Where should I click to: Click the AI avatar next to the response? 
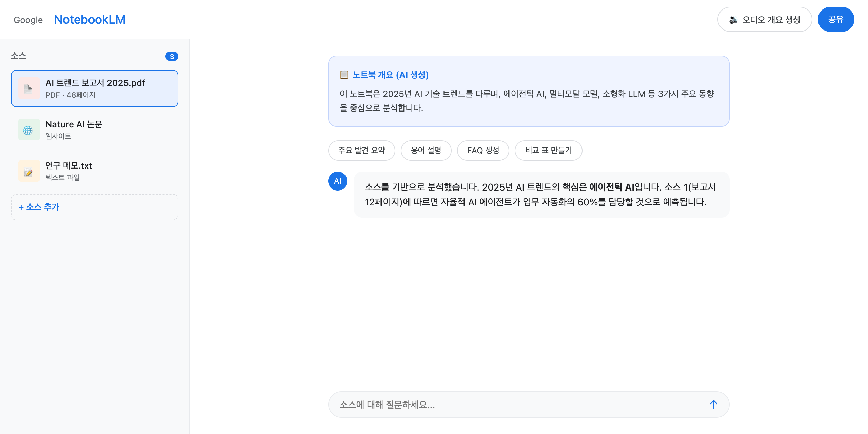(x=338, y=181)
